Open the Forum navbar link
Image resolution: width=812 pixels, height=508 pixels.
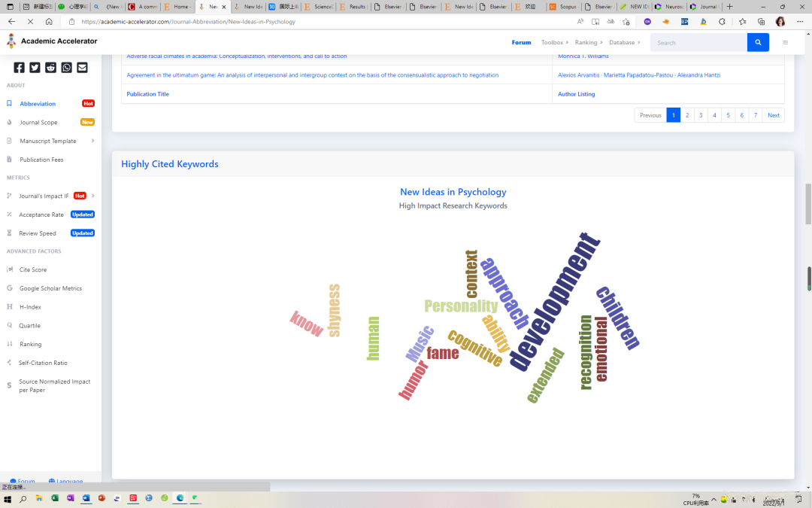(521, 42)
